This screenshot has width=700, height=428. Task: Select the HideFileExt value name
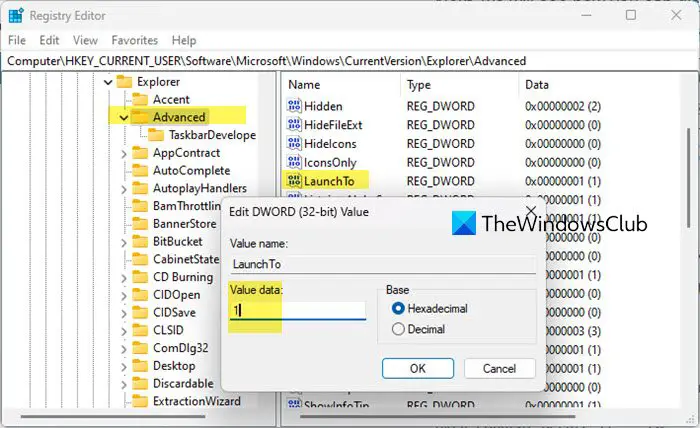coord(333,125)
